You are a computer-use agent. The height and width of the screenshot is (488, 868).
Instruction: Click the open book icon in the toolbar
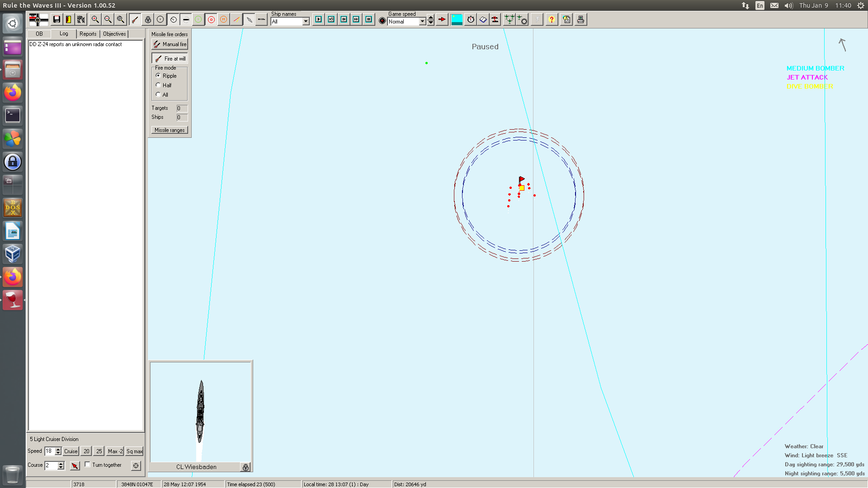pyautogui.click(x=483, y=19)
